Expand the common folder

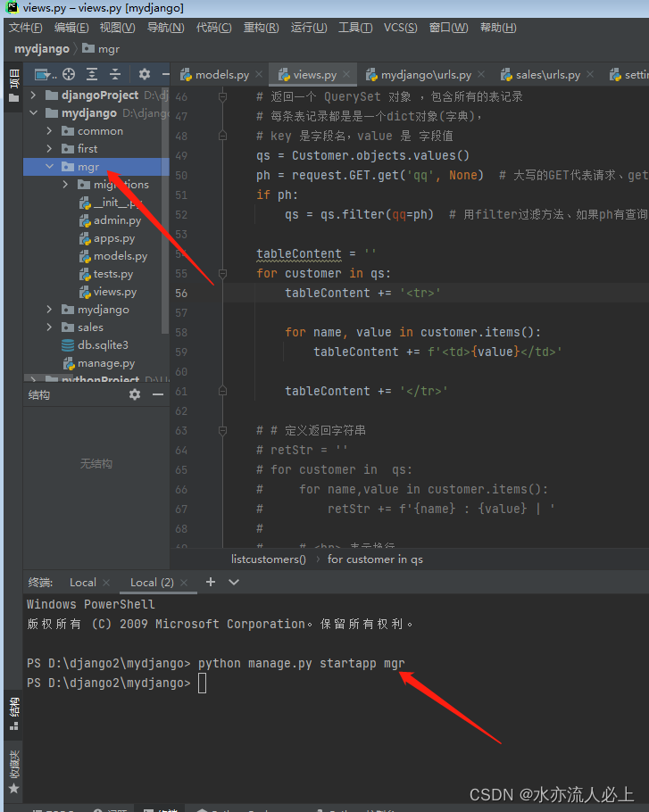click(x=50, y=131)
